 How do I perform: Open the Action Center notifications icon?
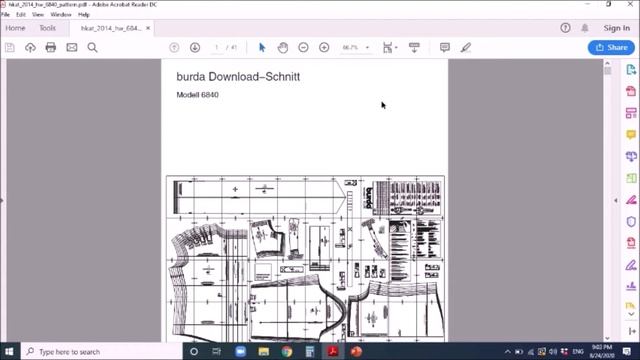627,351
